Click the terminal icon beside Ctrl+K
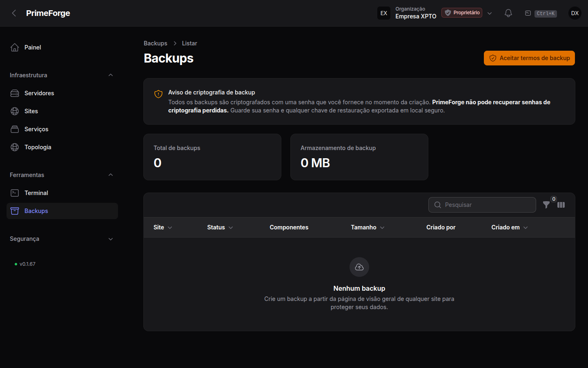588x368 pixels. pos(528,13)
